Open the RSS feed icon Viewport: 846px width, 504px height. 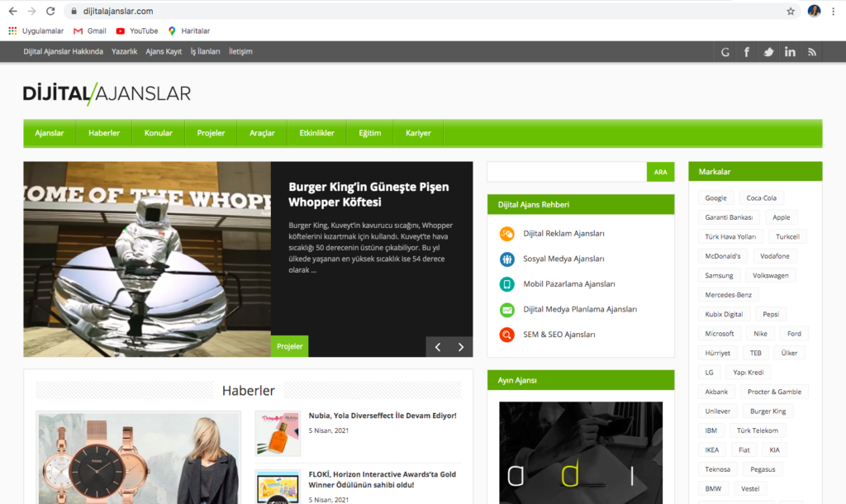coord(812,52)
